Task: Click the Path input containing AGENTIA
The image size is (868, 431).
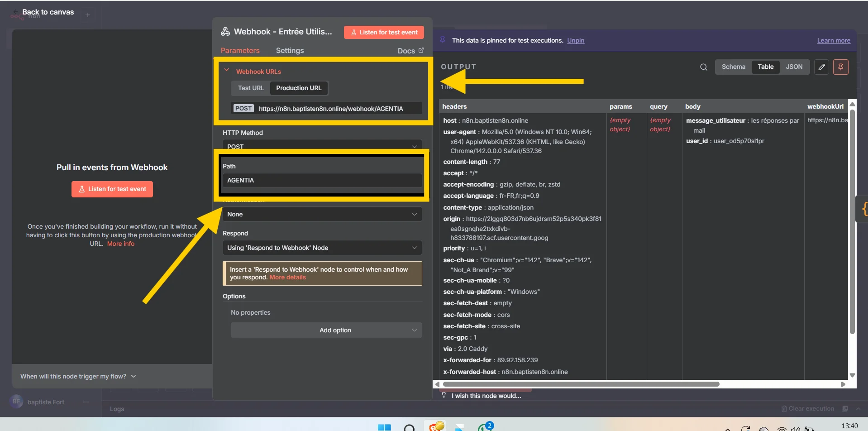Action: tap(322, 180)
